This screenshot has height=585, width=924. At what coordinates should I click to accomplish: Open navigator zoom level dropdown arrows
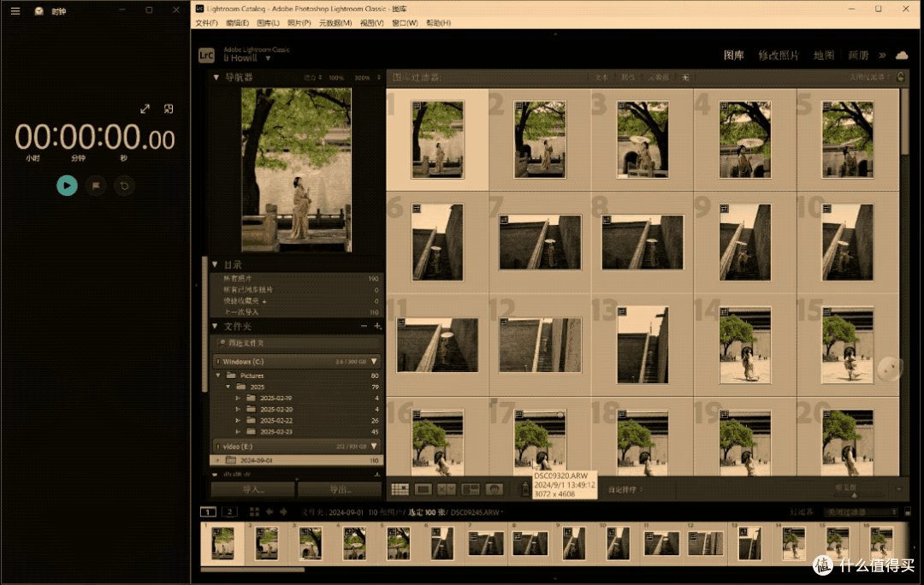click(379, 78)
